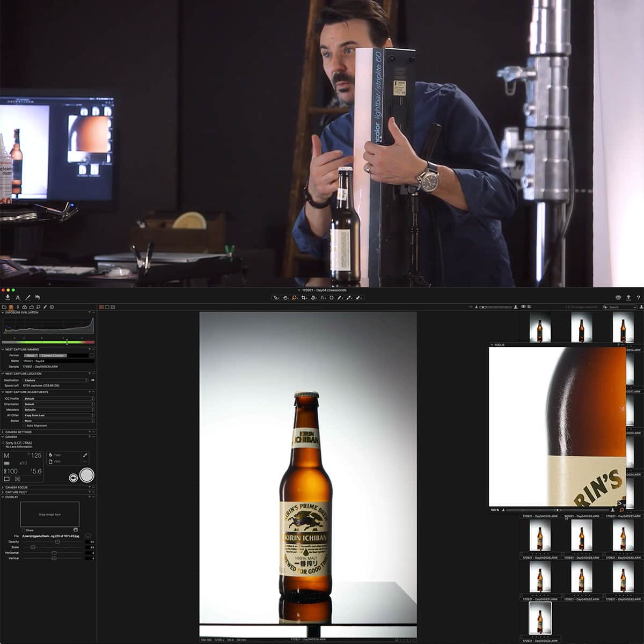Open the Color tool tab color-wheel icon

(x=25, y=306)
